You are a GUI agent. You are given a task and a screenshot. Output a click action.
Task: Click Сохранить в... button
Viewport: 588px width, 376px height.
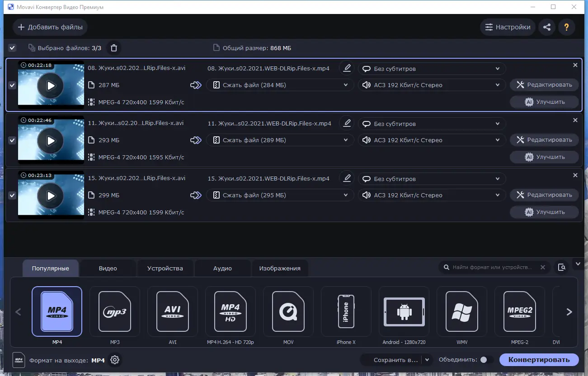coord(391,360)
